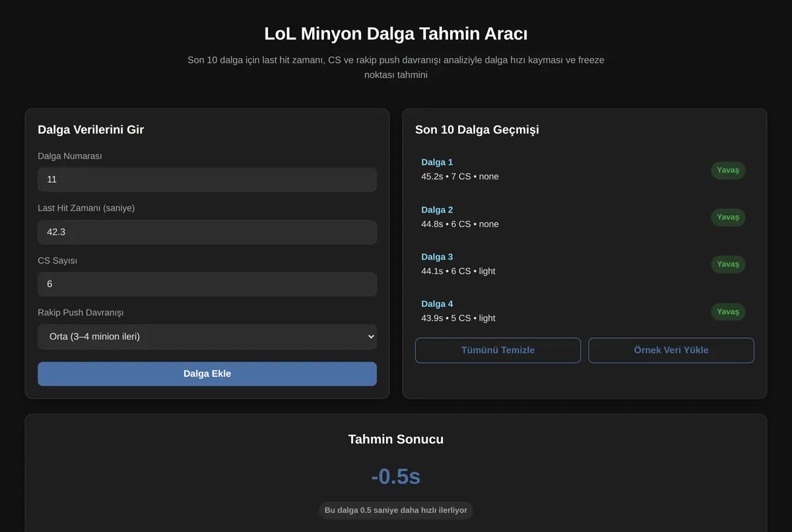This screenshot has height=532, width=792.
Task: Click the Dalga Numarası label
Action: (x=70, y=156)
